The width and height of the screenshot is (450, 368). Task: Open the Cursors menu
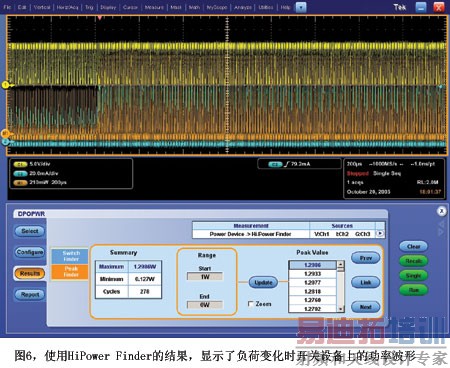click(130, 7)
